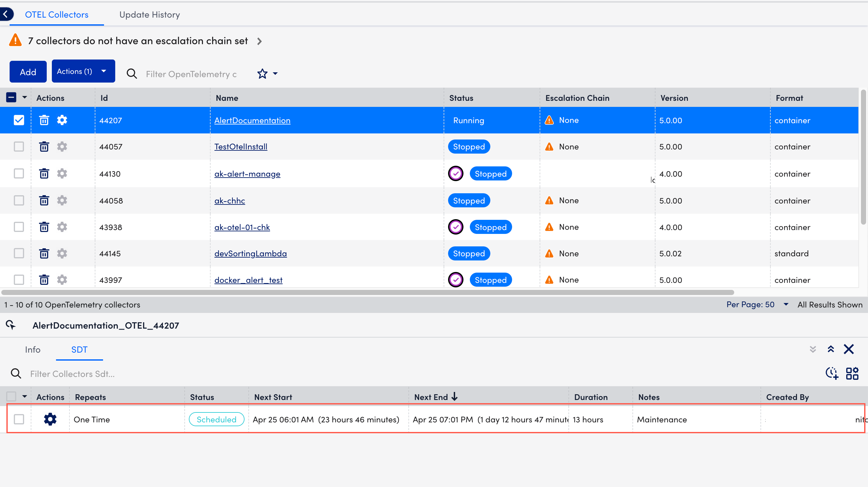Open settings gear for AlertDocumentation row

[62, 120]
